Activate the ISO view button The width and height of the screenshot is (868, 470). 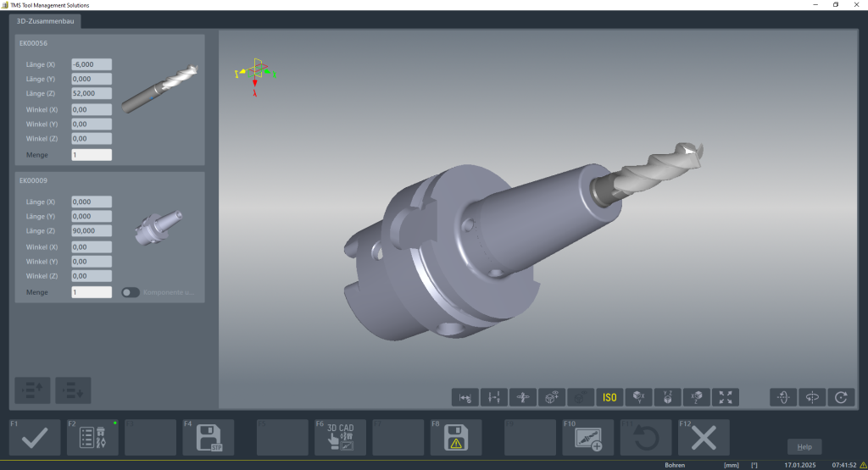[x=609, y=396]
